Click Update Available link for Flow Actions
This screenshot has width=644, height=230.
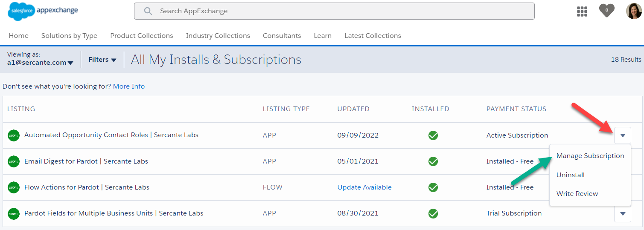[x=364, y=187]
